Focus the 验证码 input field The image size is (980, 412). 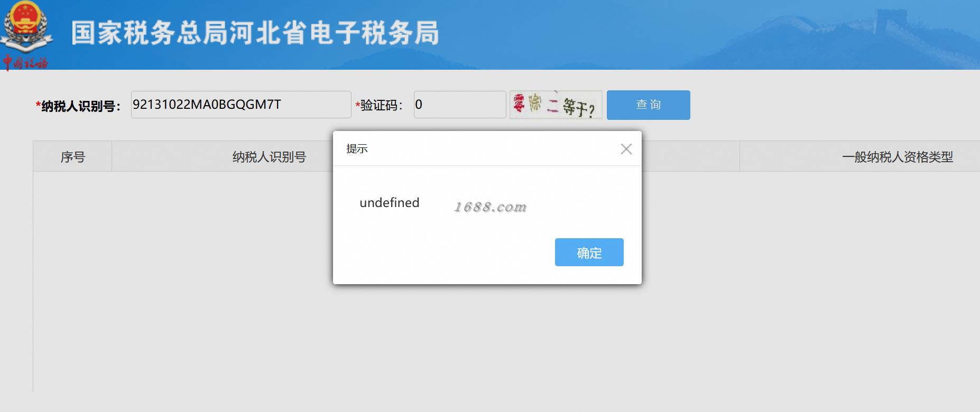(460, 105)
